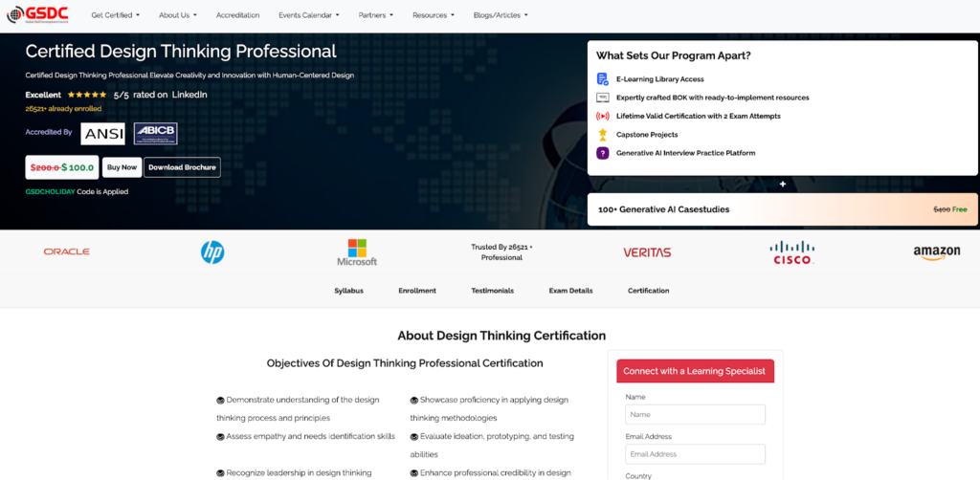Open the Get Certified dropdown menu
The image size is (980, 480).
point(116,15)
